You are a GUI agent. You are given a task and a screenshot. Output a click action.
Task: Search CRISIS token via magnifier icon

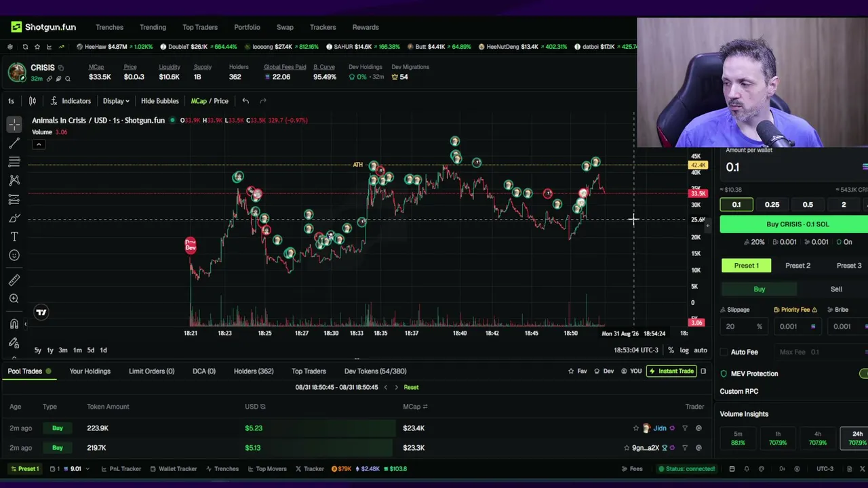[68, 79]
